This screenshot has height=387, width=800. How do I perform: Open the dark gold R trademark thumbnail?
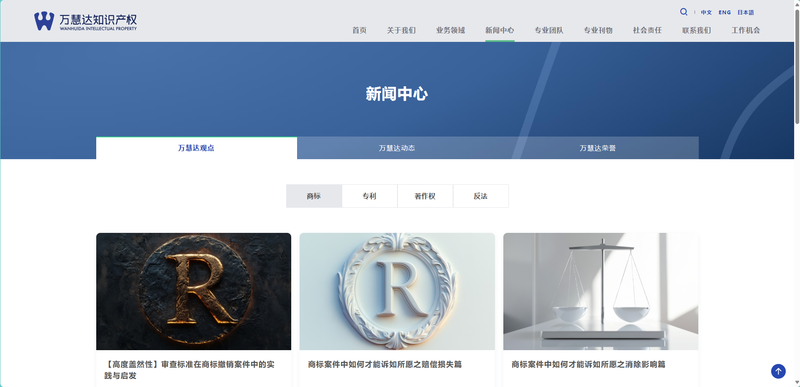pyautogui.click(x=193, y=291)
